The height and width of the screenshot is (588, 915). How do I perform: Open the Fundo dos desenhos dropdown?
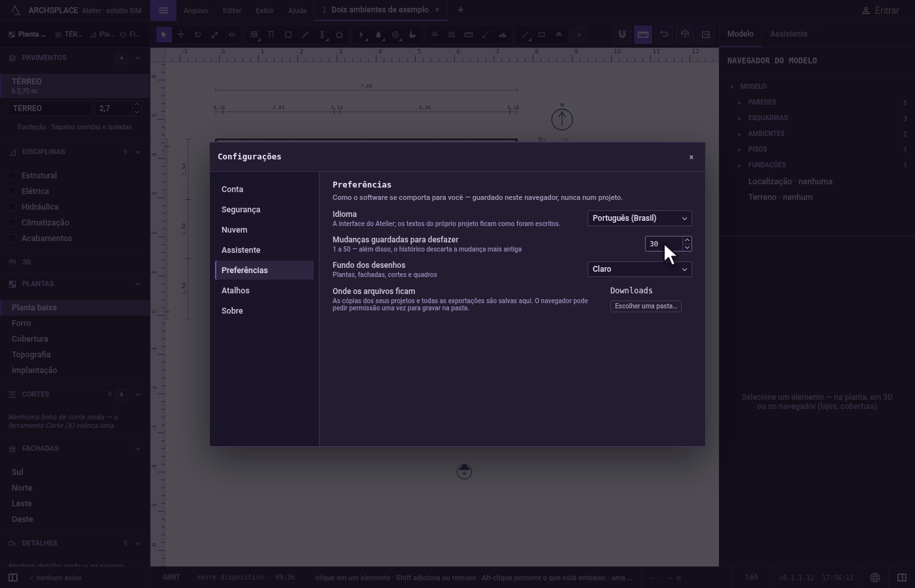[639, 269]
